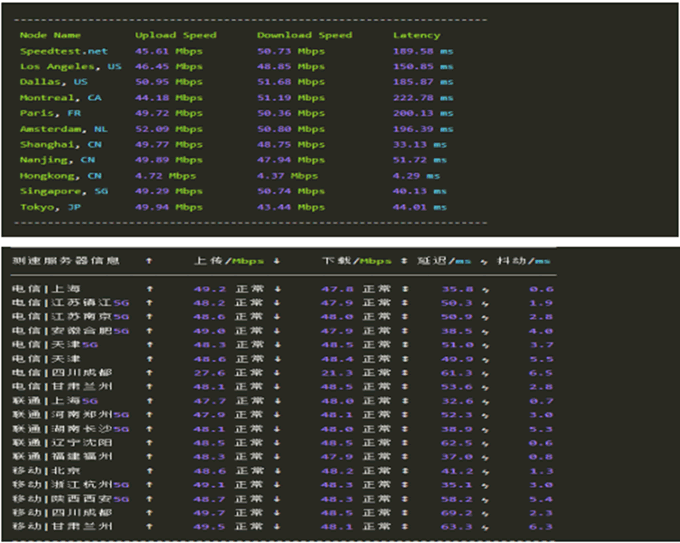This screenshot has height=543, width=680.
Task: Click the up arrow in the 电信|上海 row
Action: [x=149, y=289]
